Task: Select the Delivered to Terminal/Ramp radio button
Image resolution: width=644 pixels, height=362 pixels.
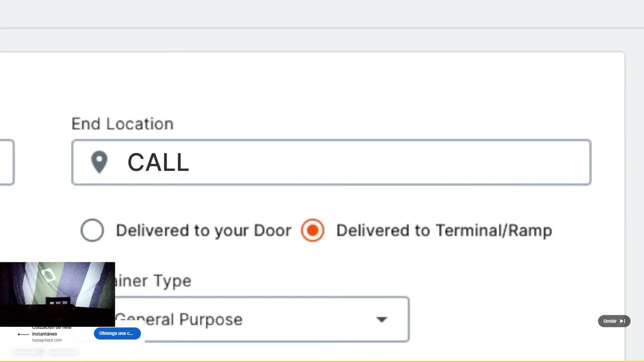Action: pos(312,230)
